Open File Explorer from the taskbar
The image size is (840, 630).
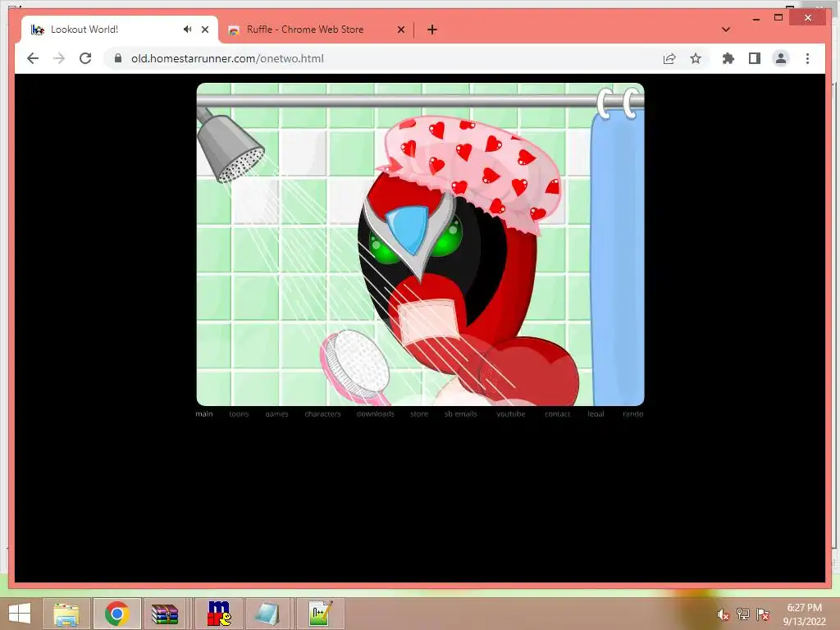tap(66, 614)
